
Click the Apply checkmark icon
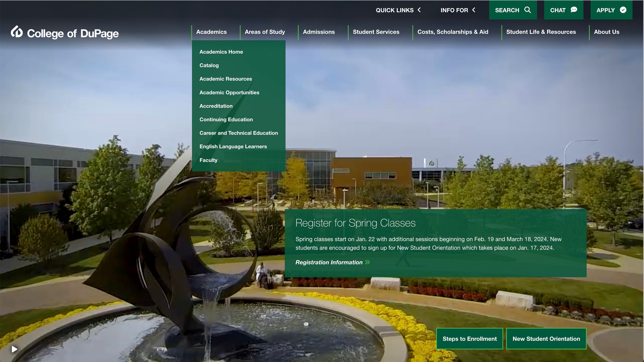623,10
